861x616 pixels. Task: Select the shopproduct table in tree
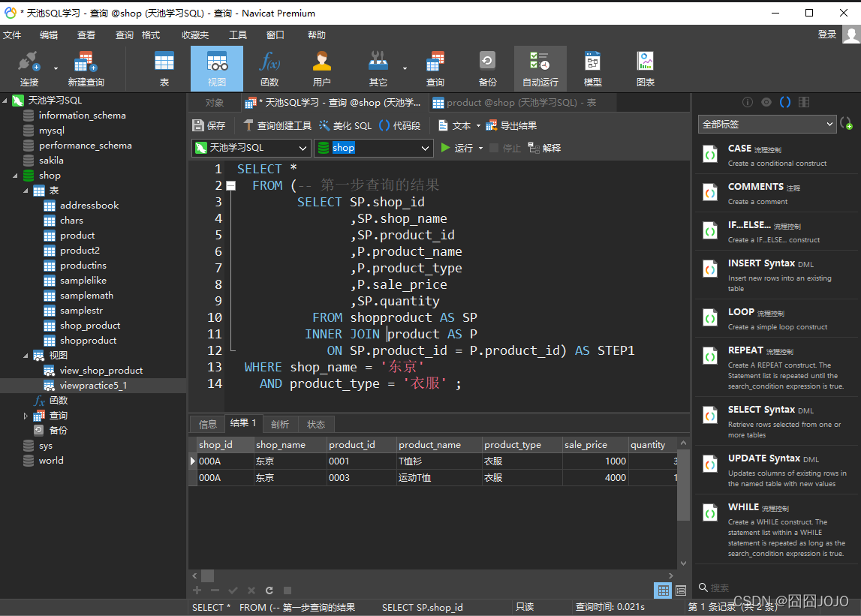89,341
